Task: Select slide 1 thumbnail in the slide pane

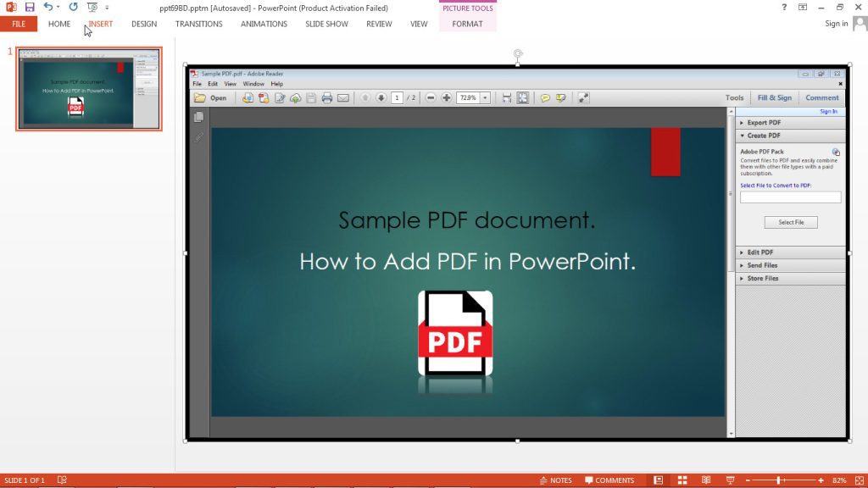Action: 87,88
